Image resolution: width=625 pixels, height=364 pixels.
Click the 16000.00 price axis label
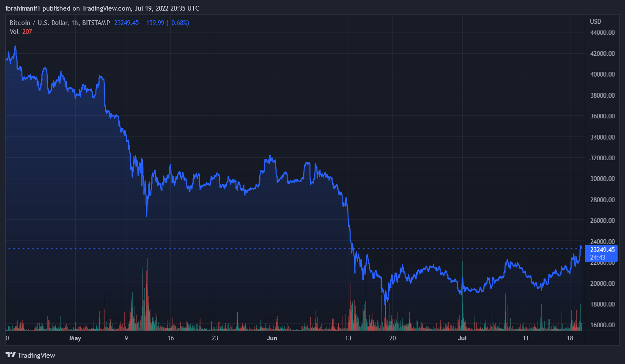(x=602, y=325)
